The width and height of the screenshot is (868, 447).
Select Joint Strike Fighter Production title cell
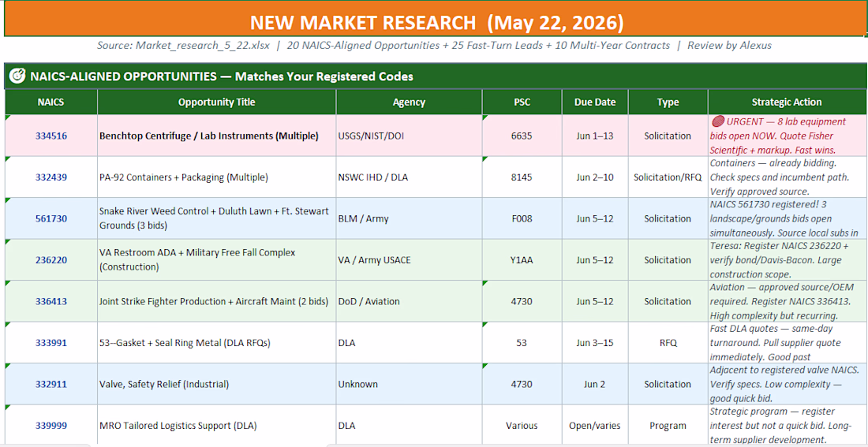coord(217,301)
